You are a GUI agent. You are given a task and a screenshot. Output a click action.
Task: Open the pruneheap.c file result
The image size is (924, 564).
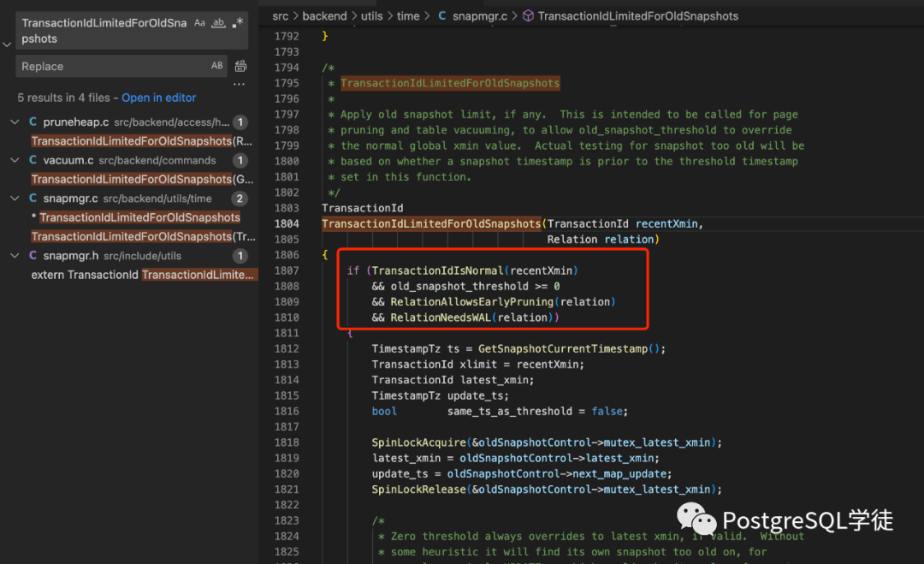76,122
